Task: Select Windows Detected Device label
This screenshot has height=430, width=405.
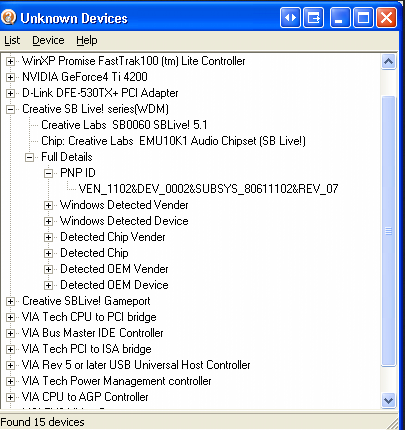Action: [x=124, y=221]
